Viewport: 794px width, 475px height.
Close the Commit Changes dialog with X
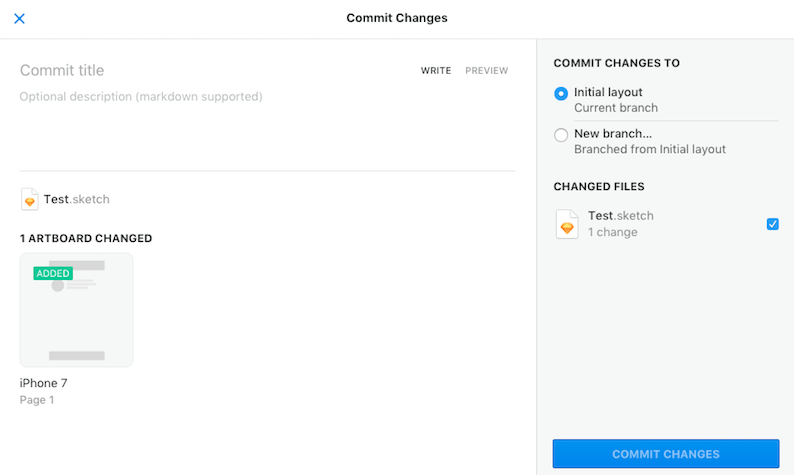pos(19,18)
